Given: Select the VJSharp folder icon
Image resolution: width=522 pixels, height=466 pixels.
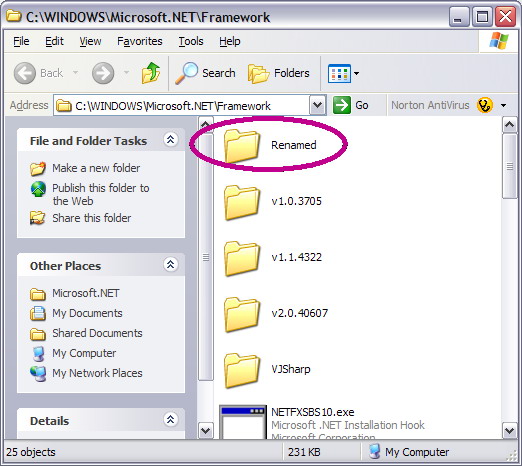Looking at the screenshot, I should [x=242, y=370].
